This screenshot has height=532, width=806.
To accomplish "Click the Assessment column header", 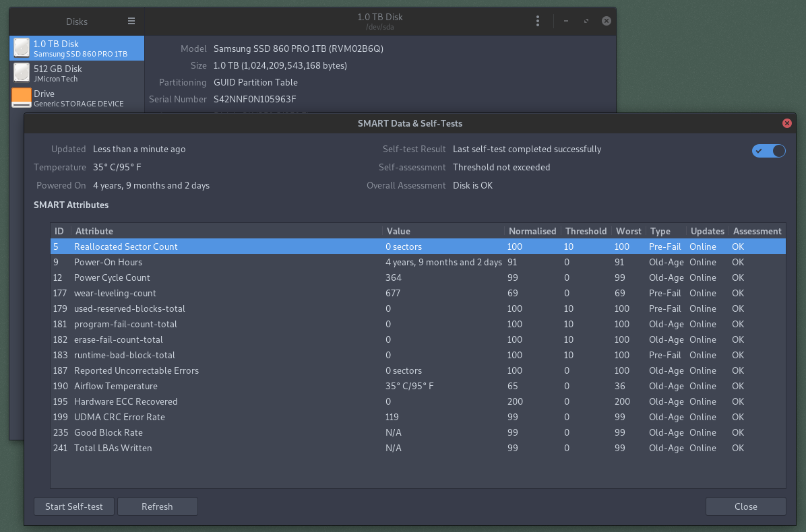I will click(757, 231).
